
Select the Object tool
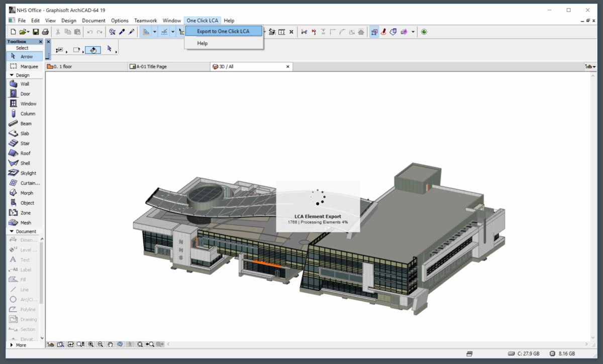[24, 203]
